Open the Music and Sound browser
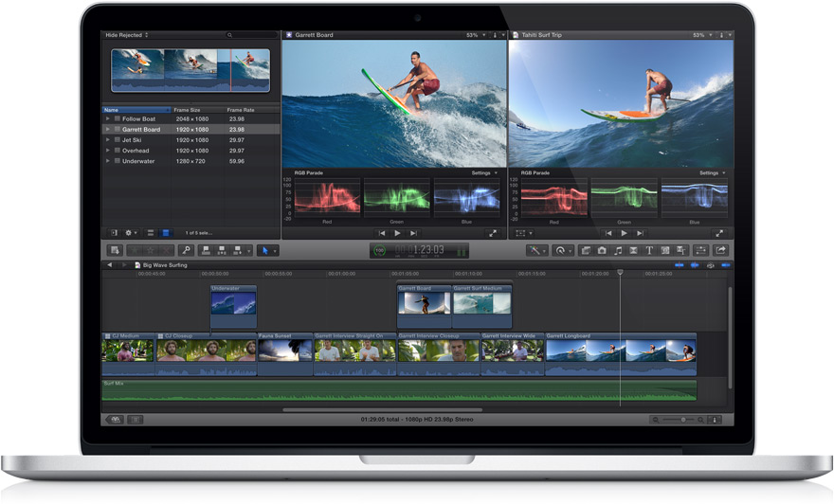This screenshot has width=834, height=504. coord(618,250)
